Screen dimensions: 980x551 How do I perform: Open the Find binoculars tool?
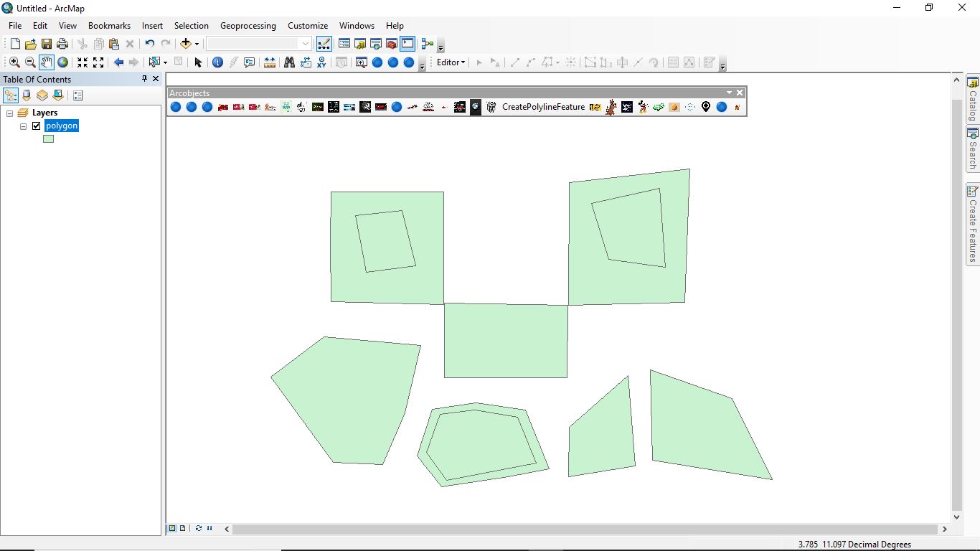point(290,62)
